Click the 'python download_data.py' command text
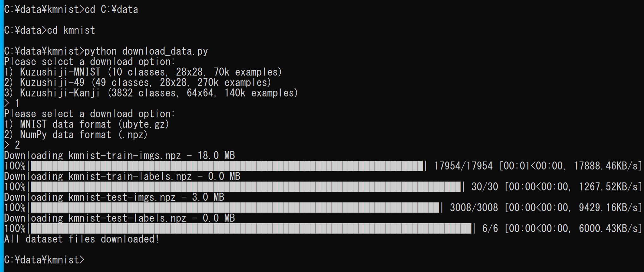 click(146, 51)
